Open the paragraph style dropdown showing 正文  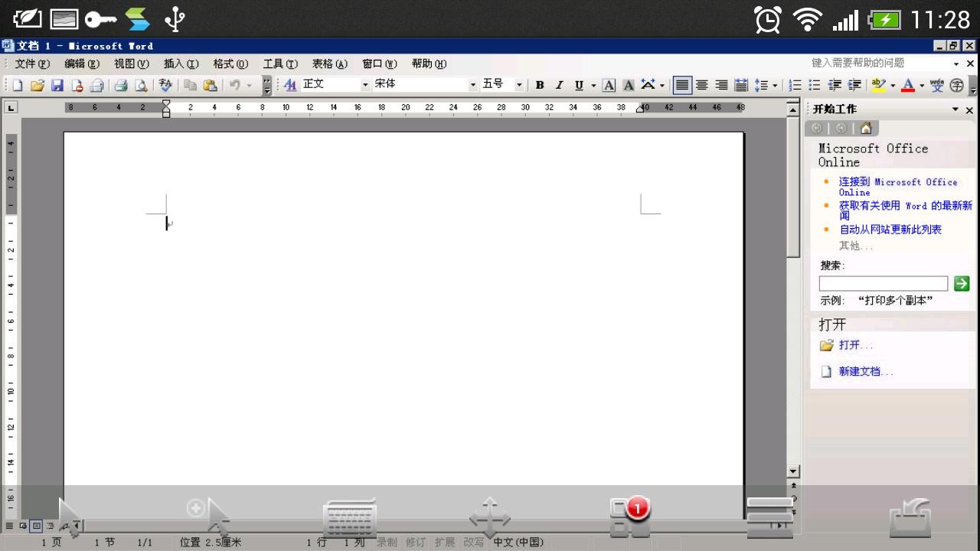point(365,85)
